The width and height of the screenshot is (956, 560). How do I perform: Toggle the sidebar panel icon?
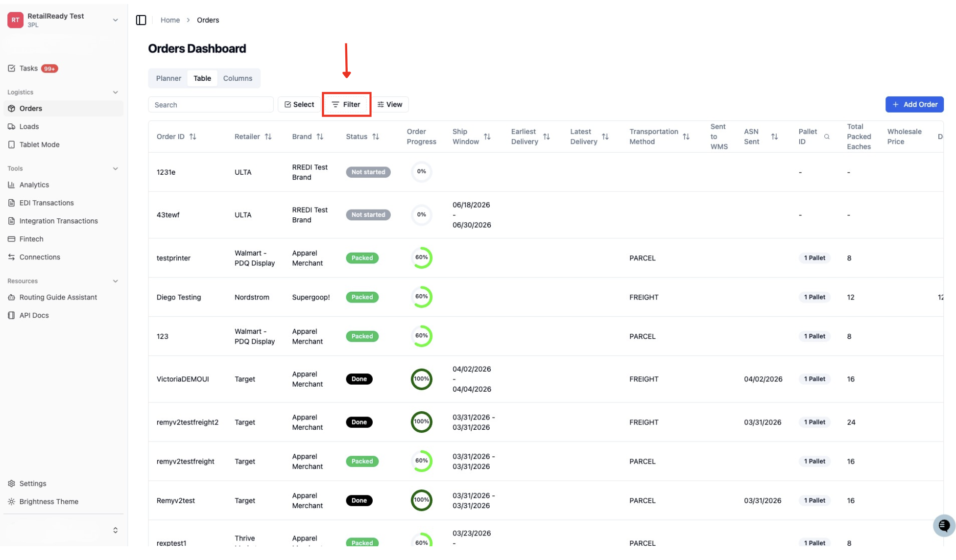tap(141, 20)
